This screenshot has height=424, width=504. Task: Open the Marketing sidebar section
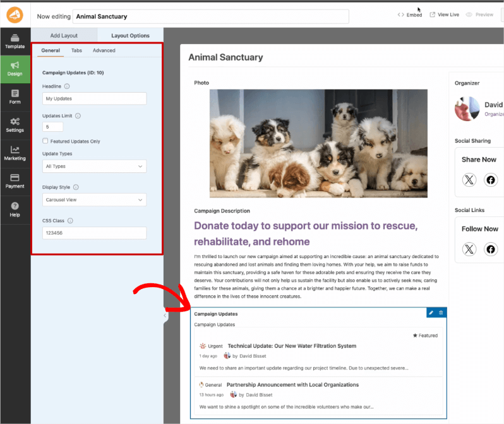[15, 153]
